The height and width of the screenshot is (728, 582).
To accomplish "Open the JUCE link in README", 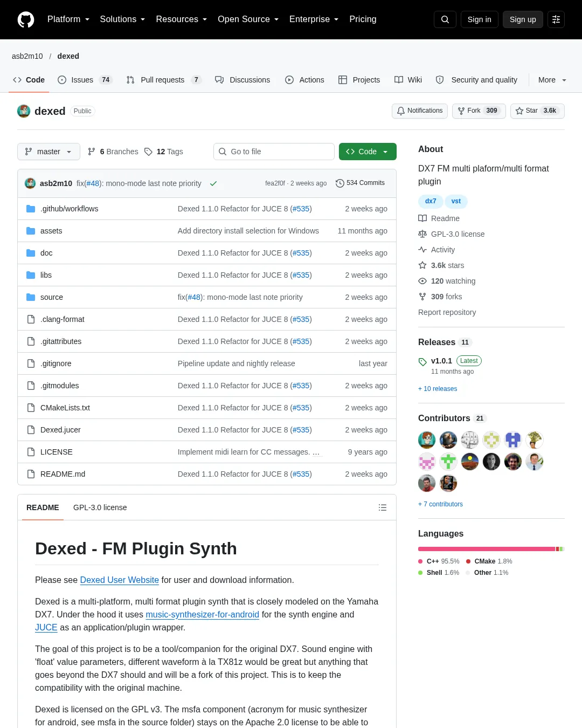I will tap(46, 627).
